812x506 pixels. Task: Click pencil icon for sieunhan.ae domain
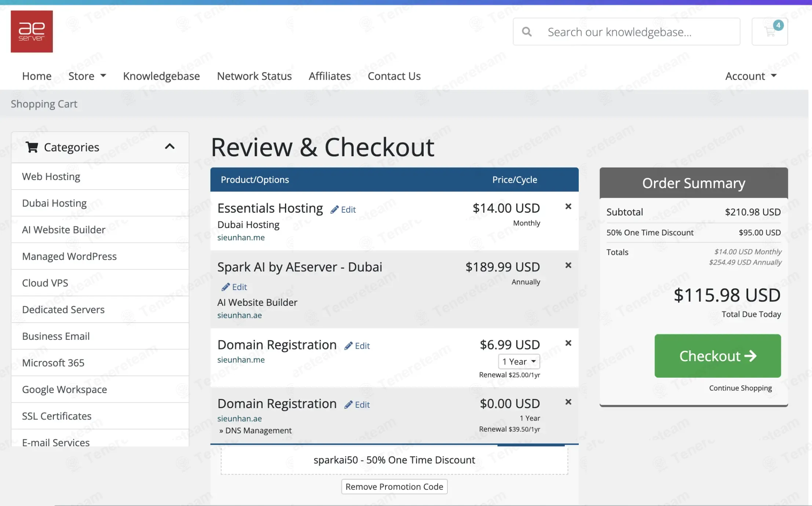pyautogui.click(x=348, y=404)
